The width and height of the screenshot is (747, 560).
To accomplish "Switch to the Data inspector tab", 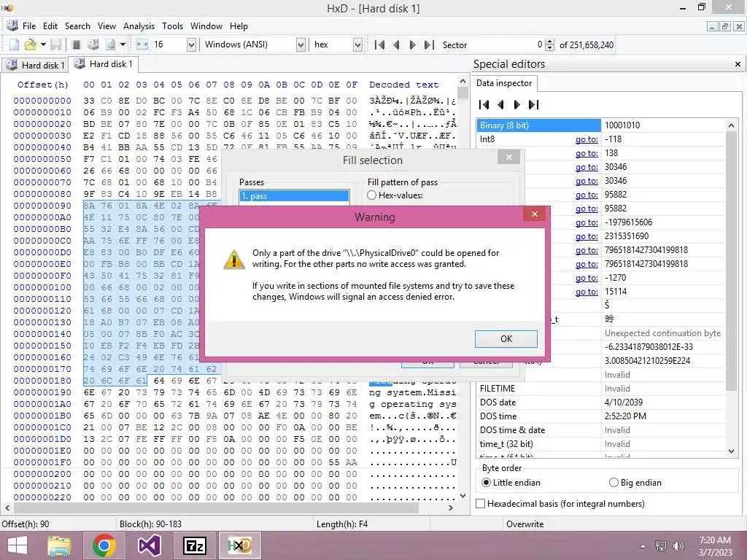I will point(504,83).
